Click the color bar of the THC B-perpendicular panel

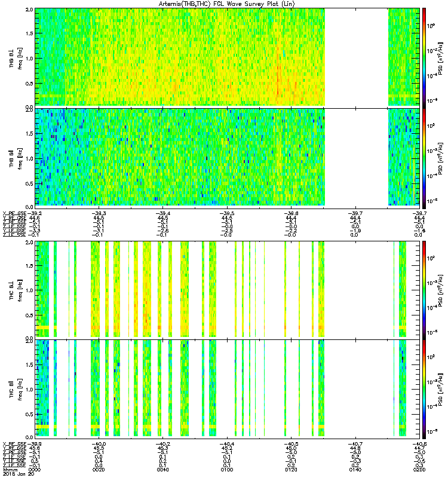(424, 290)
